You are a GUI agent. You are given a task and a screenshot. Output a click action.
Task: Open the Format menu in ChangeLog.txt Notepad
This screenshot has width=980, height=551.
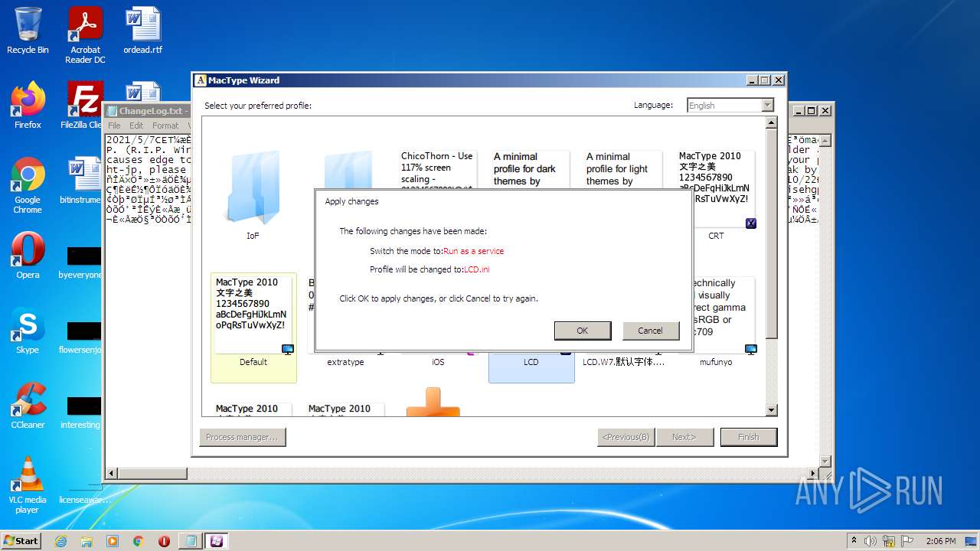pyautogui.click(x=165, y=126)
